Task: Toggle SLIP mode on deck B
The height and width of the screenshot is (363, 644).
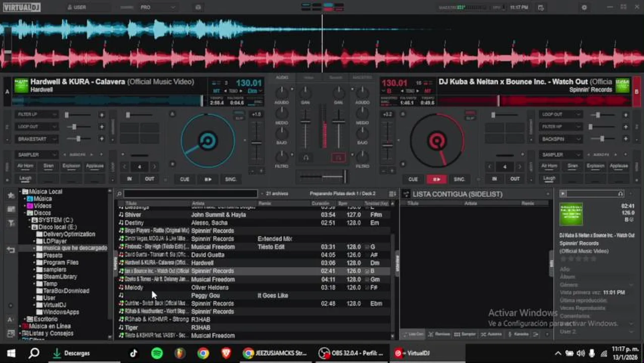Action: [x=470, y=118]
